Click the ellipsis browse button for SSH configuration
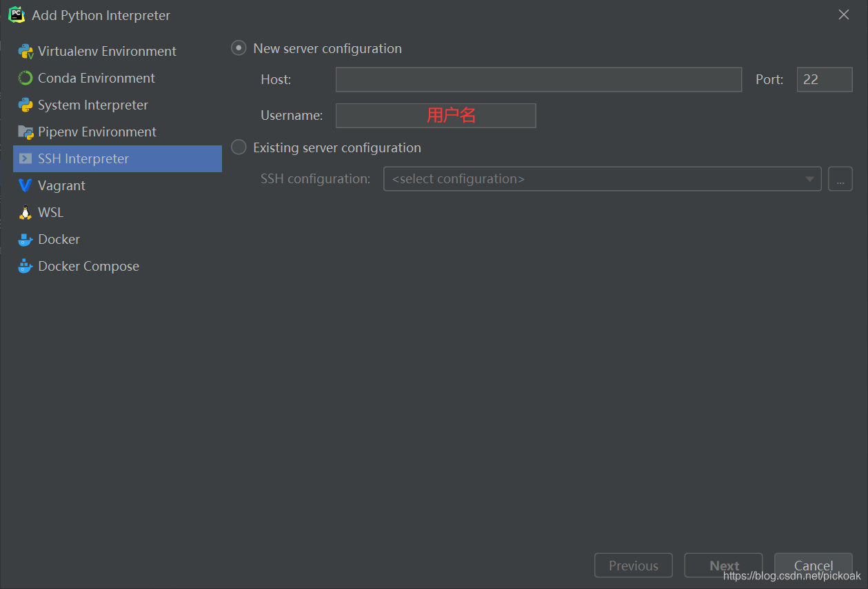This screenshot has width=868, height=589. tap(840, 179)
